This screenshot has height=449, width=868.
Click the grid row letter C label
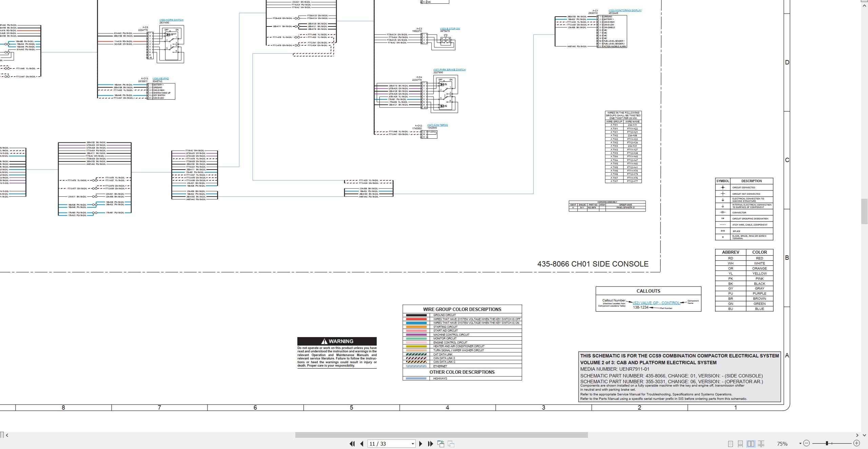787,160
